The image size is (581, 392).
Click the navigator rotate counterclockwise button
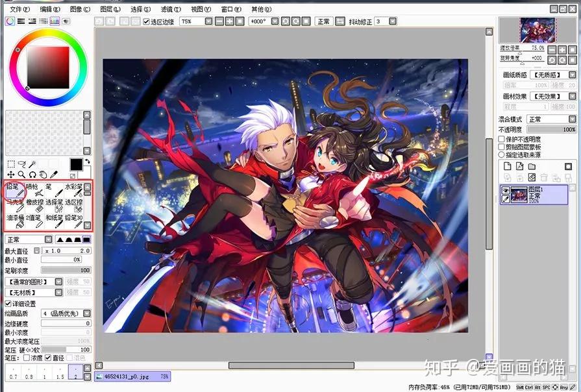point(552,60)
